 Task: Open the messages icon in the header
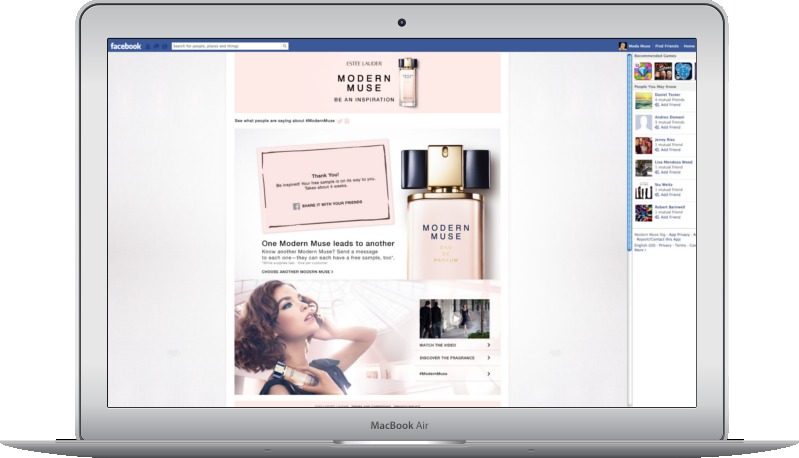pyautogui.click(x=156, y=46)
